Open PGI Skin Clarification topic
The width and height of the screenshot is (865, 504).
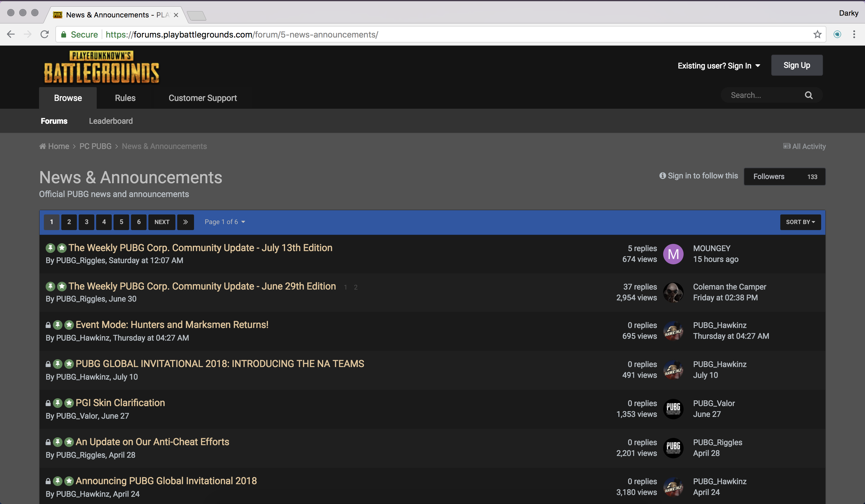click(x=120, y=403)
